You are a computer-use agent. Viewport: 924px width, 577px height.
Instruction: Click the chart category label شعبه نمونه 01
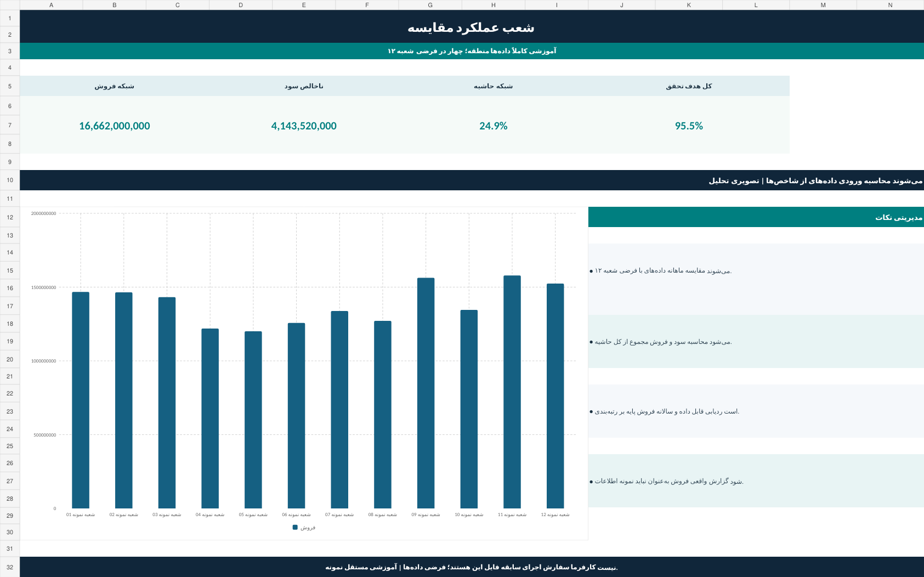click(x=81, y=514)
